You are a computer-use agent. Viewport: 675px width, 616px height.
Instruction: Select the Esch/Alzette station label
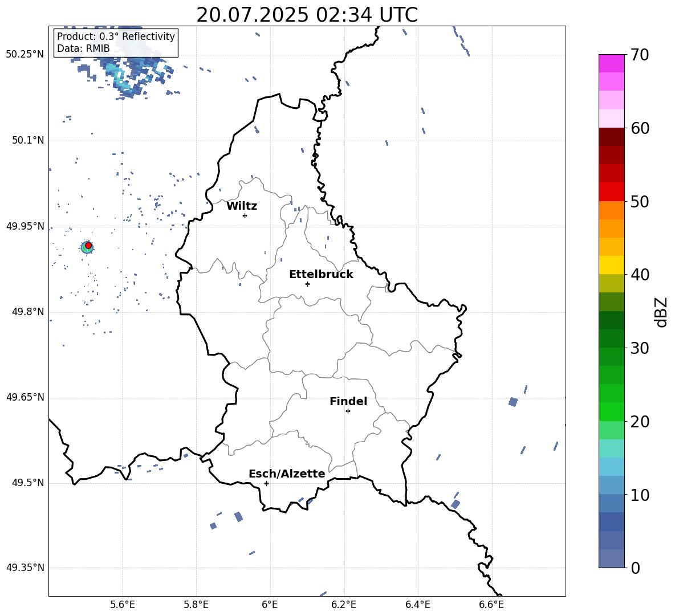[x=287, y=474]
